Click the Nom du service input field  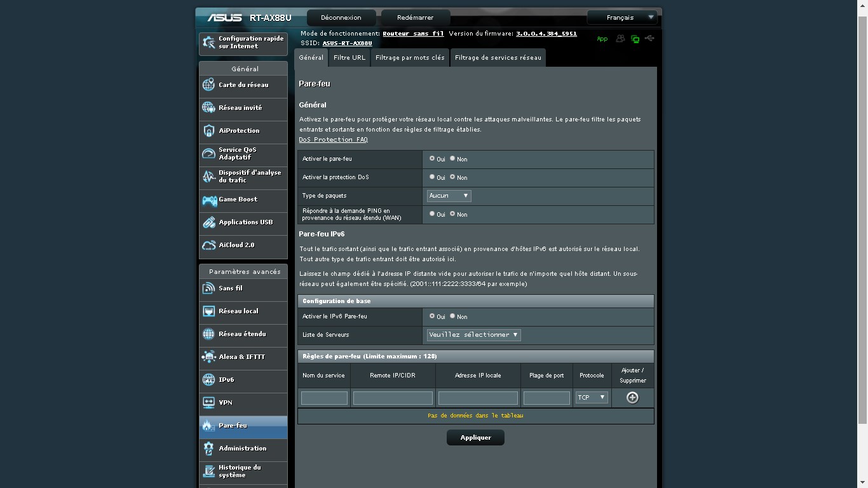pos(324,398)
